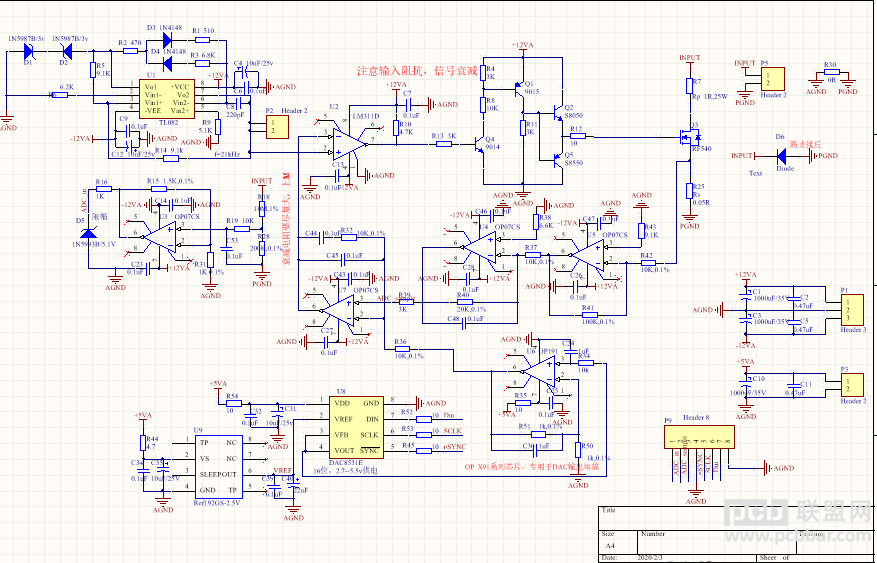Select the zener diode D5 1N5993B
The height and width of the screenshot is (563, 877).
(x=89, y=234)
